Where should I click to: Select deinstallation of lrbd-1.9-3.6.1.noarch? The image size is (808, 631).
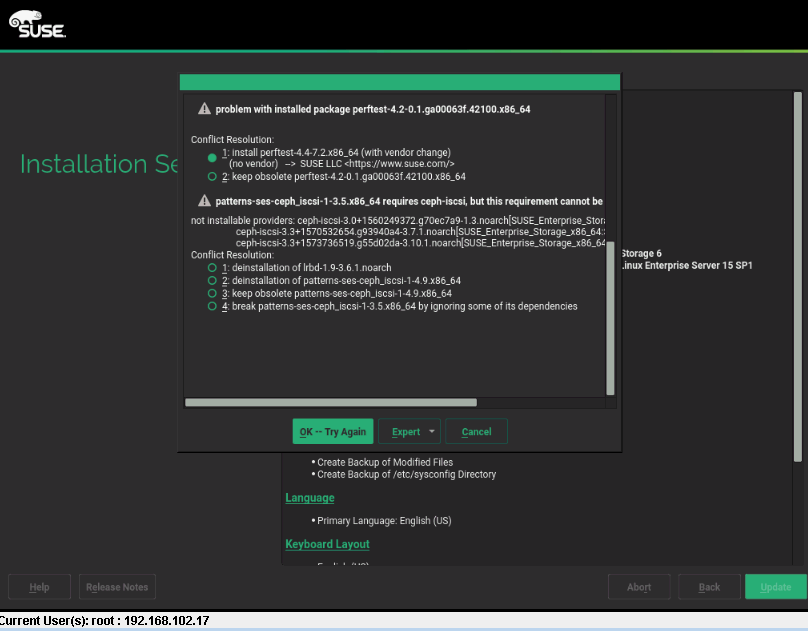(x=212, y=268)
